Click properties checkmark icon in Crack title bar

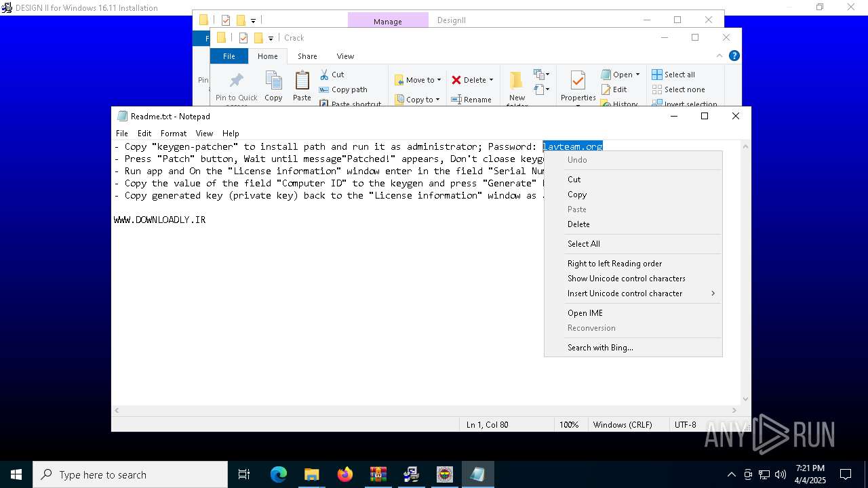[x=243, y=38]
